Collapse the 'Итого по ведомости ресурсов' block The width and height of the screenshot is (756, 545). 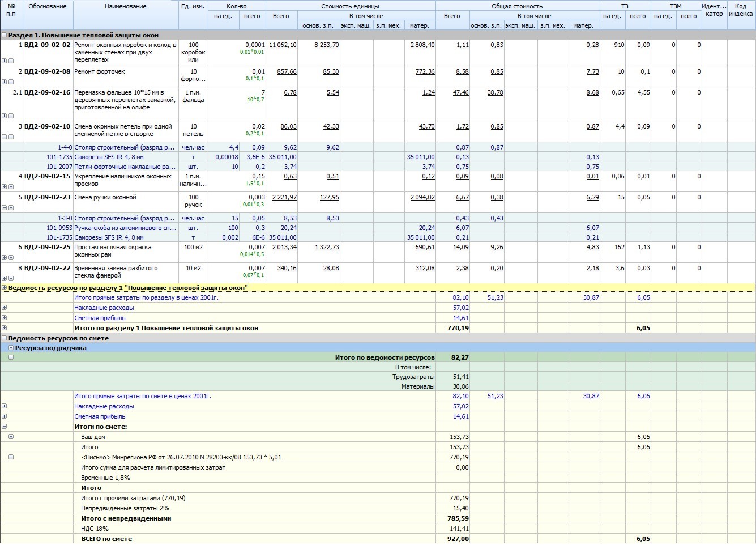click(11, 357)
